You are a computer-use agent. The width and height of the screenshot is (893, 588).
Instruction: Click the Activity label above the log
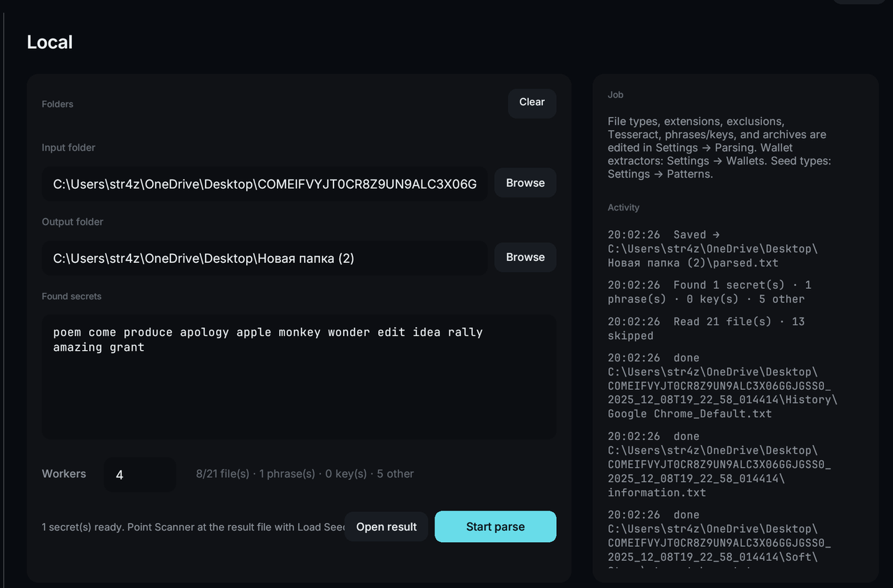click(624, 207)
